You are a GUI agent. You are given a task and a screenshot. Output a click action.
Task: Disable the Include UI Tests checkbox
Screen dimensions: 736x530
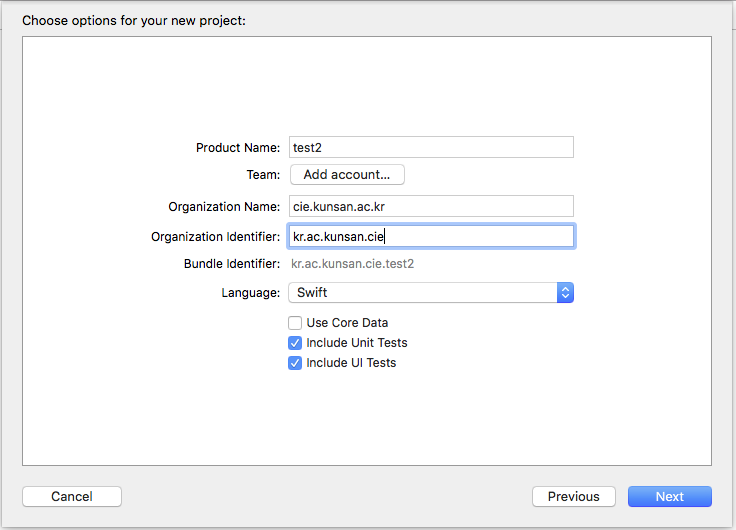click(x=295, y=363)
